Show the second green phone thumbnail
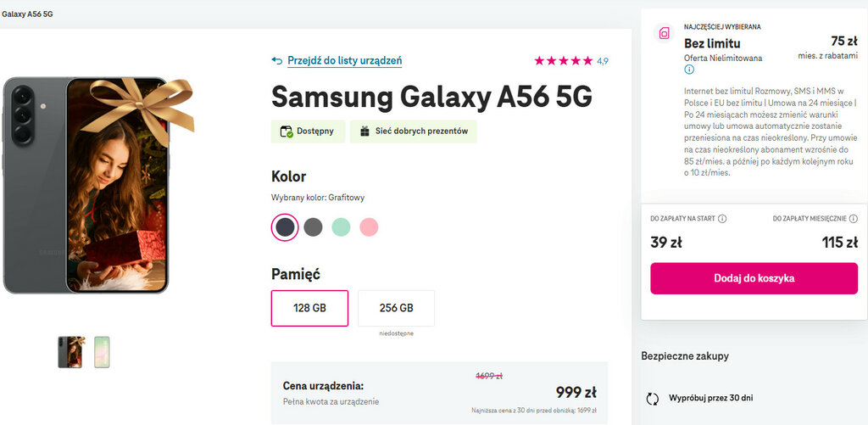 (x=102, y=352)
